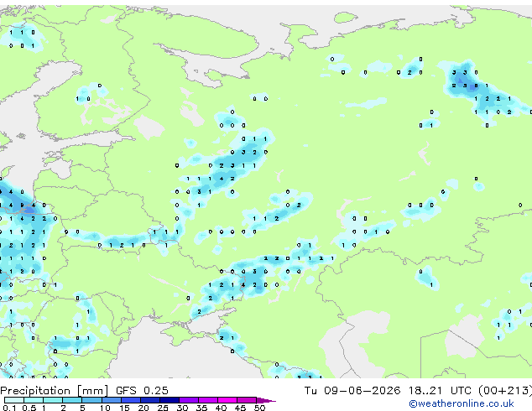532x411 pixels.
Task: Click the forecast offset "(00+213)"
Action: pos(505,391)
